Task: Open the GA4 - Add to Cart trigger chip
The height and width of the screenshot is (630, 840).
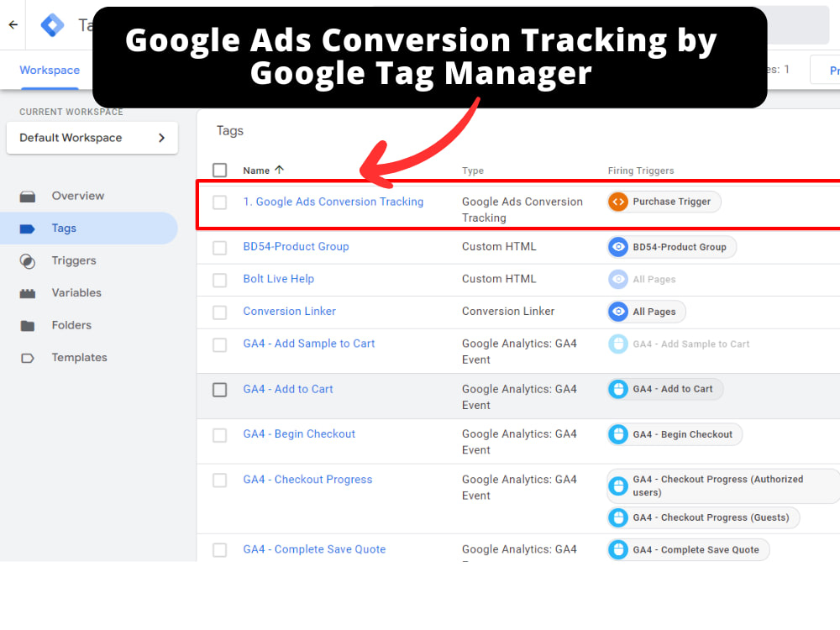Action: 665,389
